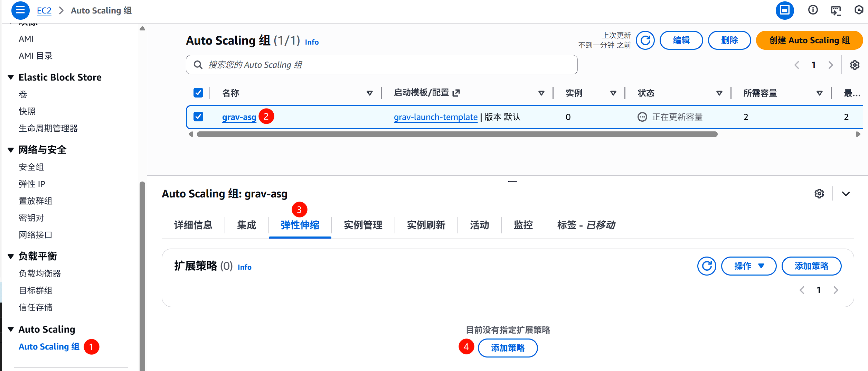Open the 操作 dropdown menu
This screenshot has width=868, height=371.
748,266
